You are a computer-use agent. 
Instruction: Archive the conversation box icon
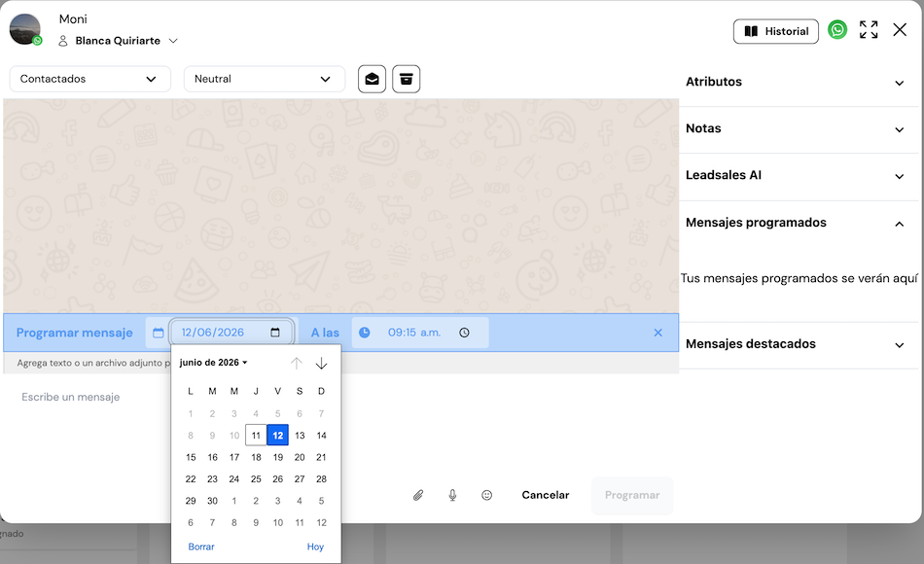coord(406,79)
